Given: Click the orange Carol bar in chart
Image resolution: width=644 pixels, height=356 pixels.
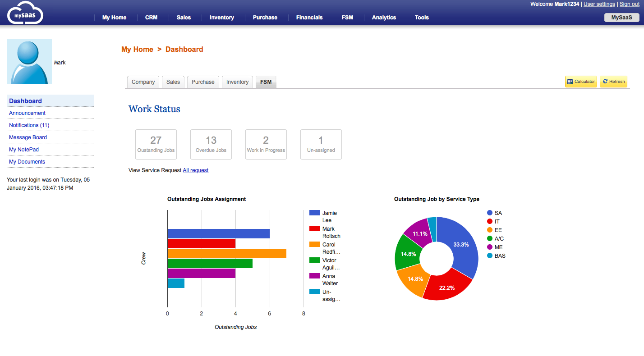Looking at the screenshot, I should click(x=227, y=253).
